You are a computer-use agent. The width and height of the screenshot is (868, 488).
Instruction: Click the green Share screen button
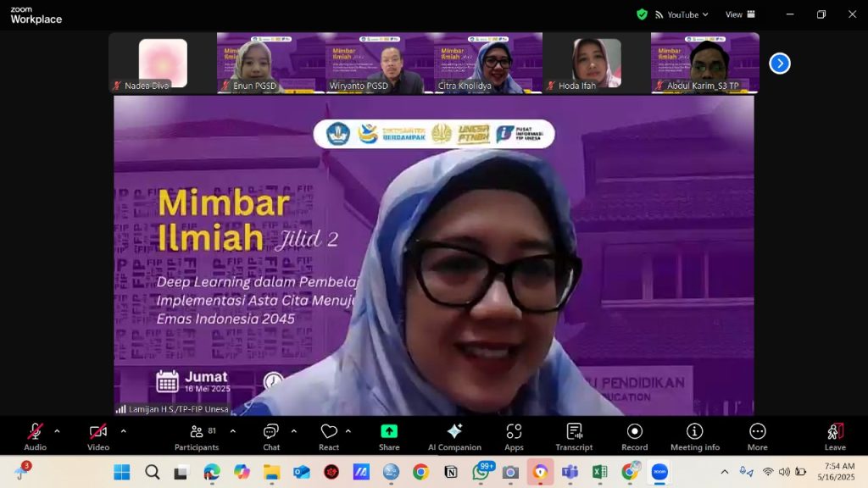pyautogui.click(x=389, y=435)
